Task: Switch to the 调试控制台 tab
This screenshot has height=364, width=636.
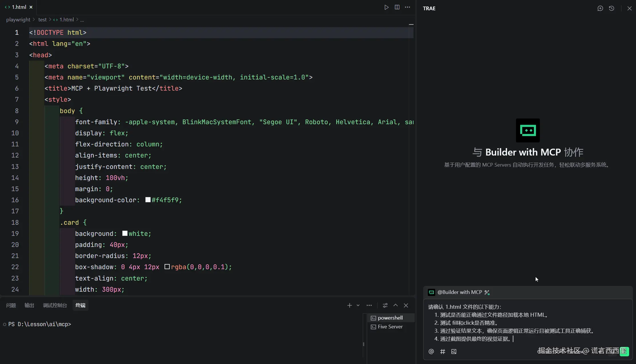Action: click(x=55, y=305)
